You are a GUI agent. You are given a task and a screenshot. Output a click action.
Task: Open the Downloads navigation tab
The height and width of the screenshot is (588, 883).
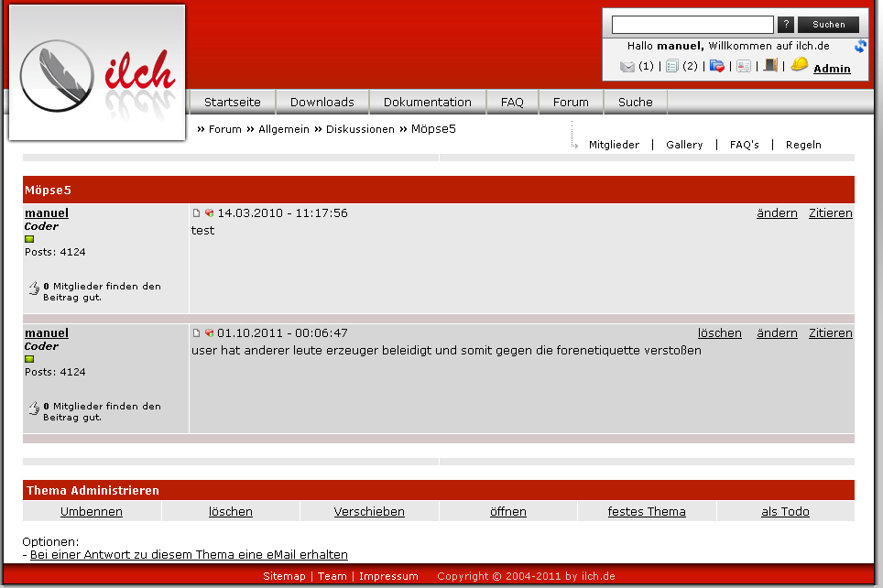(322, 102)
